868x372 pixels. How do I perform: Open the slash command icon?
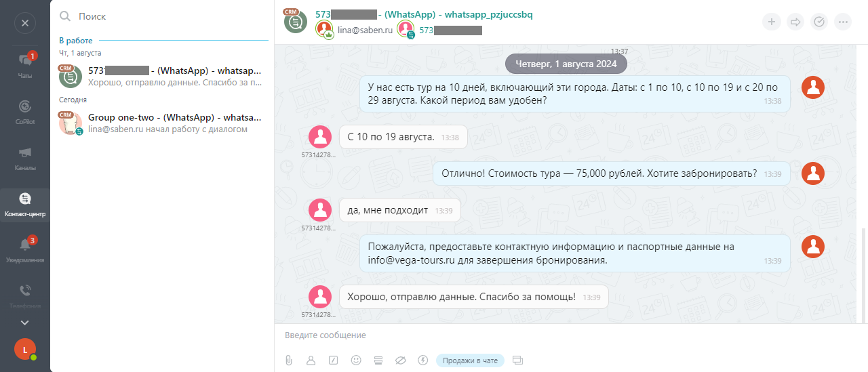[x=333, y=360]
